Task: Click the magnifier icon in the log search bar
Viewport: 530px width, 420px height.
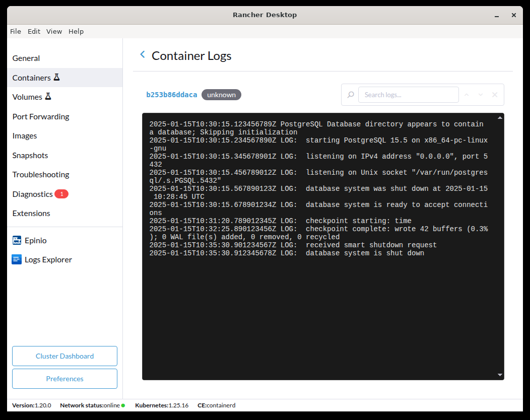Action: click(x=350, y=95)
